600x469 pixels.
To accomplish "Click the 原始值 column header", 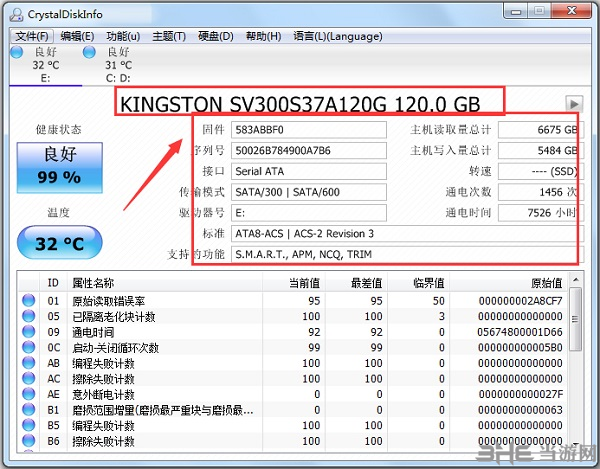I will coord(509,283).
